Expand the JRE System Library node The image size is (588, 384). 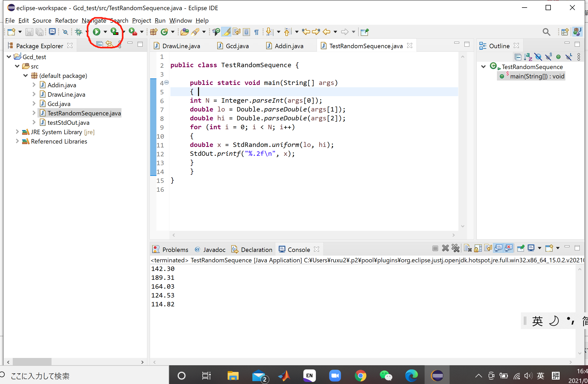click(17, 132)
